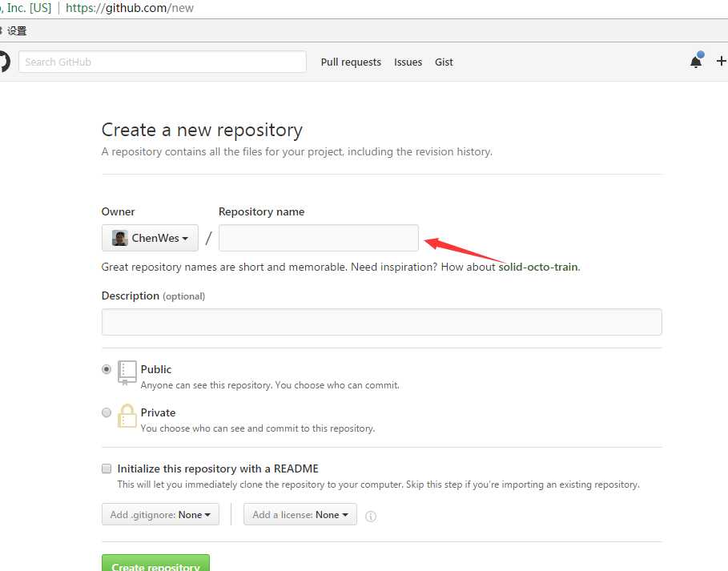The height and width of the screenshot is (571, 728).
Task: Click the 设置 bookmark
Action: [x=17, y=31]
